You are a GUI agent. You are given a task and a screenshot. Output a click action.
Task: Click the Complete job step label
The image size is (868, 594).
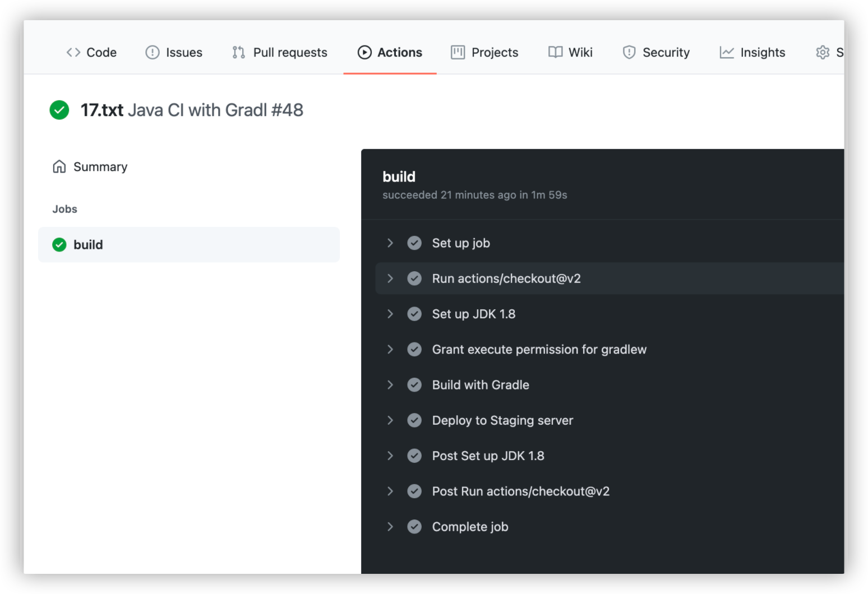pyautogui.click(x=470, y=527)
